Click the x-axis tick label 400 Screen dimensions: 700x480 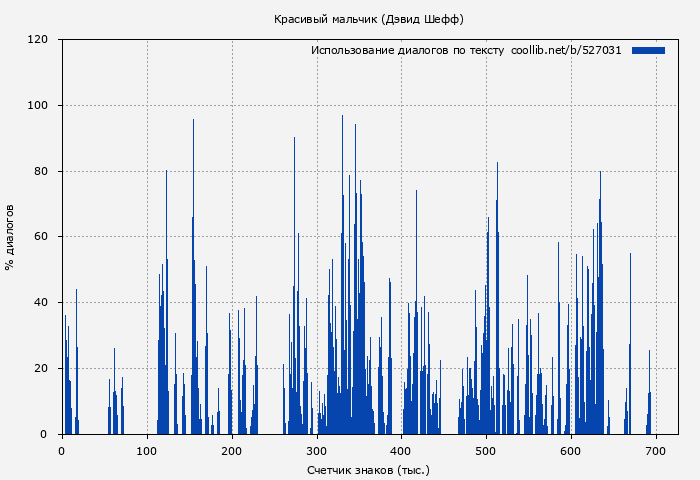[x=402, y=451]
